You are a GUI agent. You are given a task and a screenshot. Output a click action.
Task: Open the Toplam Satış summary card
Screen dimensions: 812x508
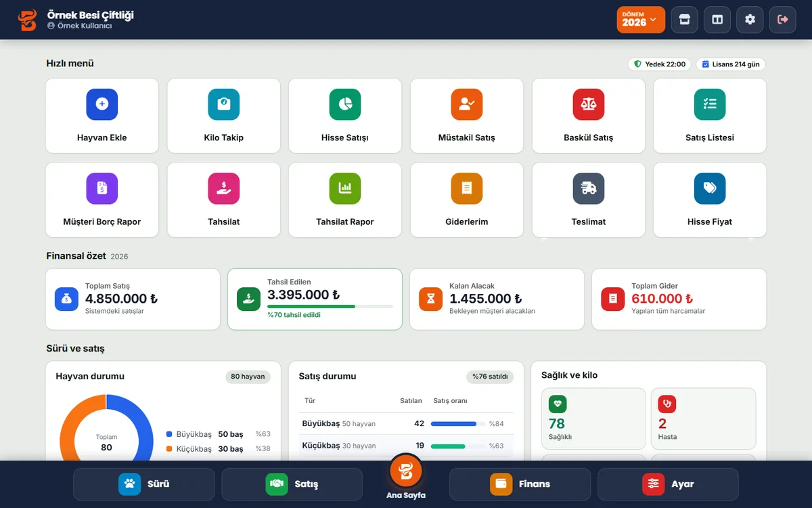pyautogui.click(x=133, y=299)
